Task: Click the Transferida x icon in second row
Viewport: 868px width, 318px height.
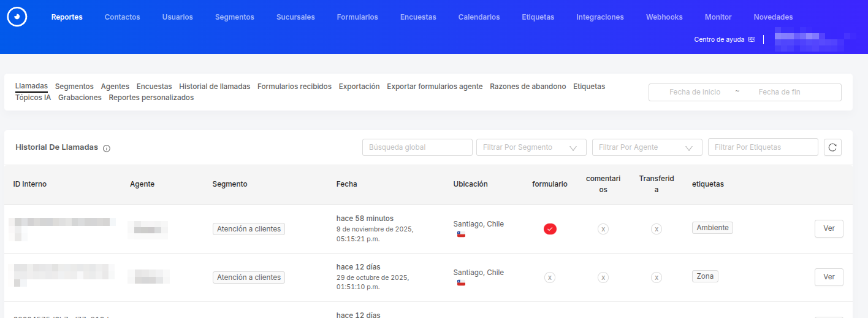Action: pos(657,277)
